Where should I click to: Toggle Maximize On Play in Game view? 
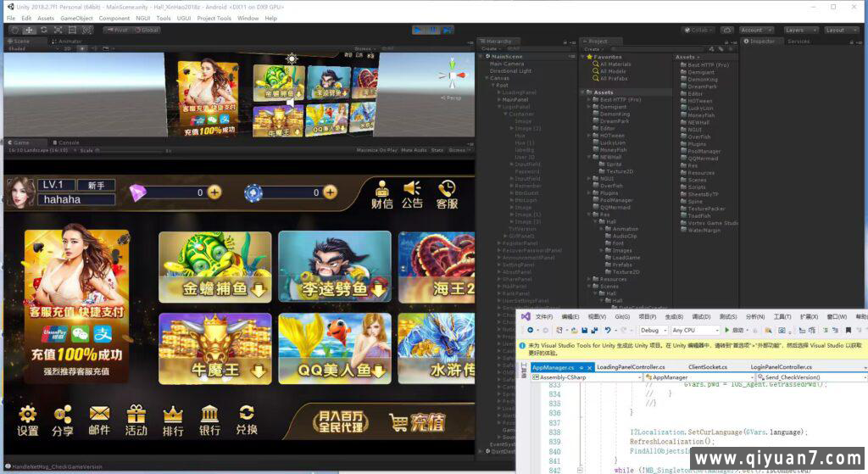coord(376,150)
